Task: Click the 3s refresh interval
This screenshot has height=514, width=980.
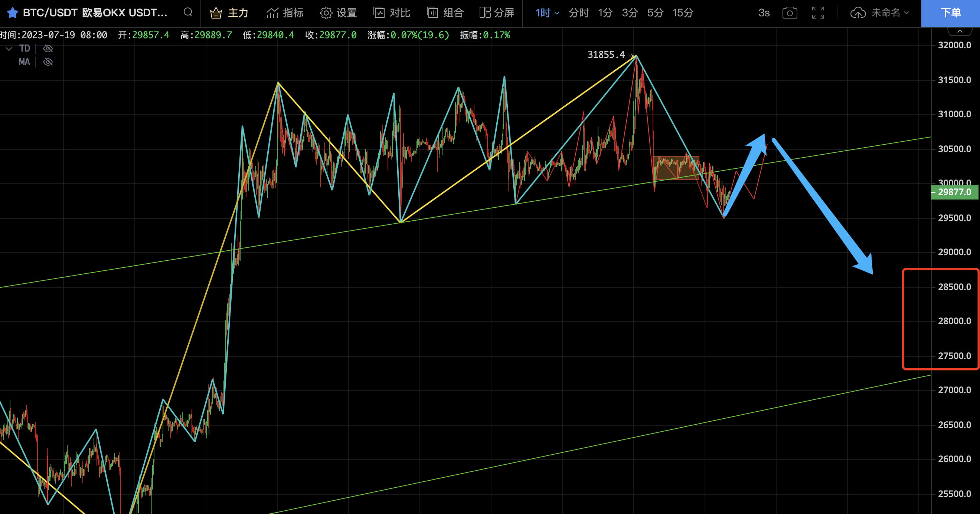Action: (x=764, y=13)
